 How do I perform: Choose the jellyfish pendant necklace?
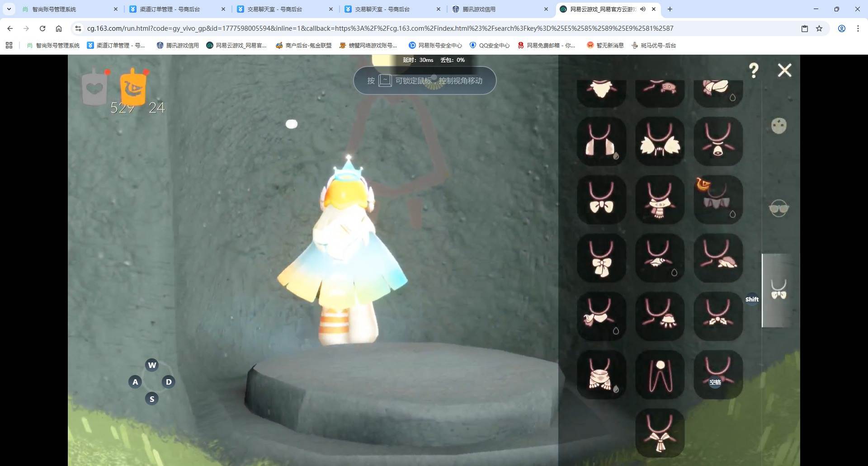pos(660,316)
